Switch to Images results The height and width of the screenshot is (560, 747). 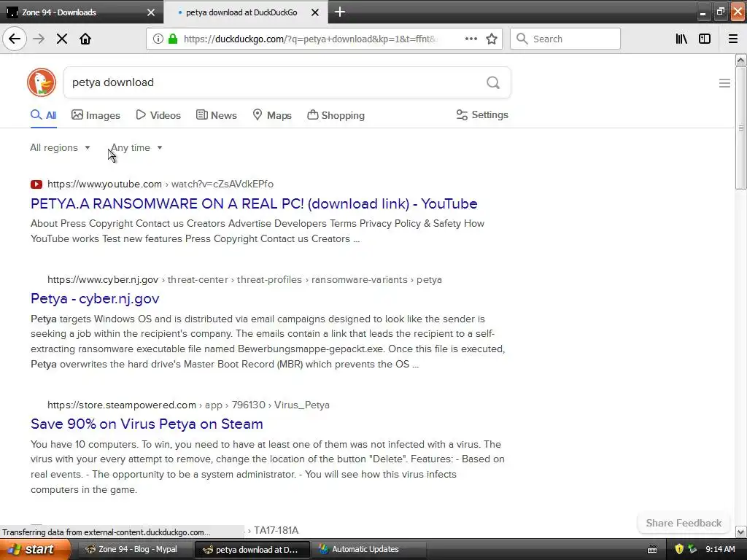(x=96, y=115)
